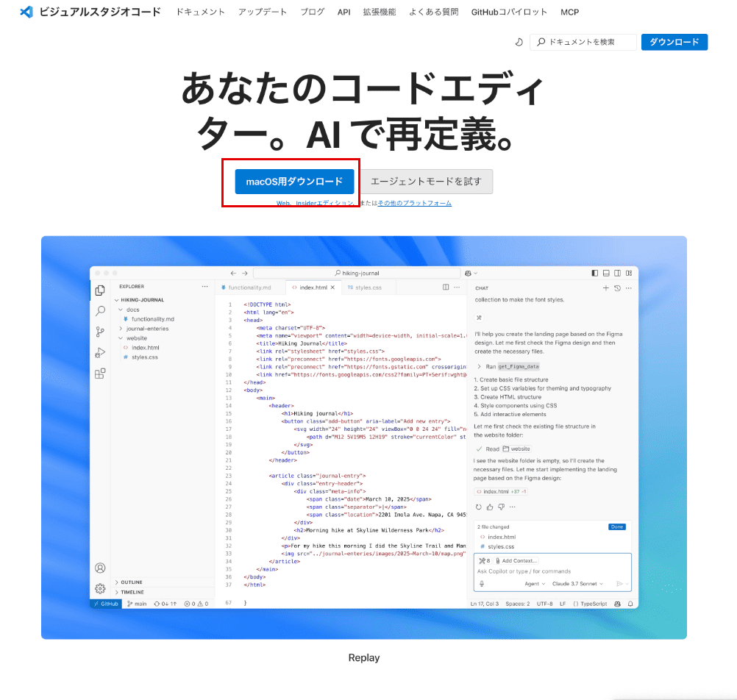Open chat history icon in the Chat panel
Image resolution: width=737 pixels, height=700 pixels.
[618, 288]
